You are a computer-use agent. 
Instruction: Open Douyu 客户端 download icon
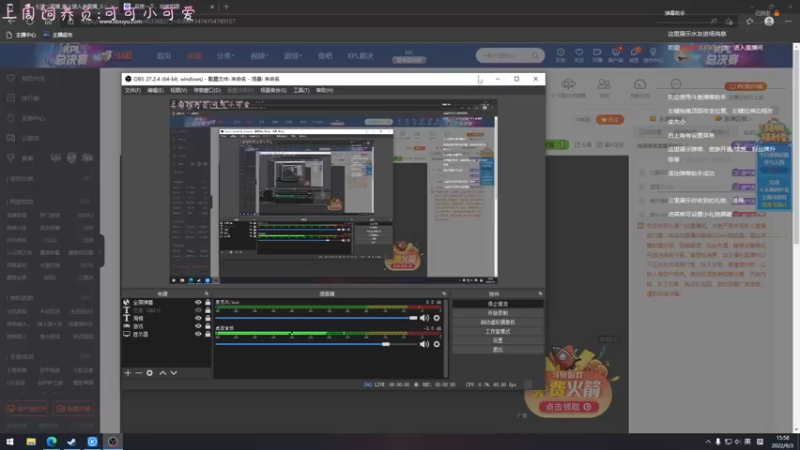click(616, 55)
